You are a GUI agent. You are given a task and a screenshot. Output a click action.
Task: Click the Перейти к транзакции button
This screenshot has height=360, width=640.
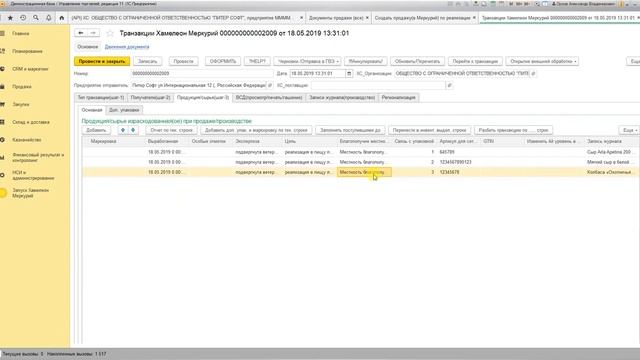(475, 61)
